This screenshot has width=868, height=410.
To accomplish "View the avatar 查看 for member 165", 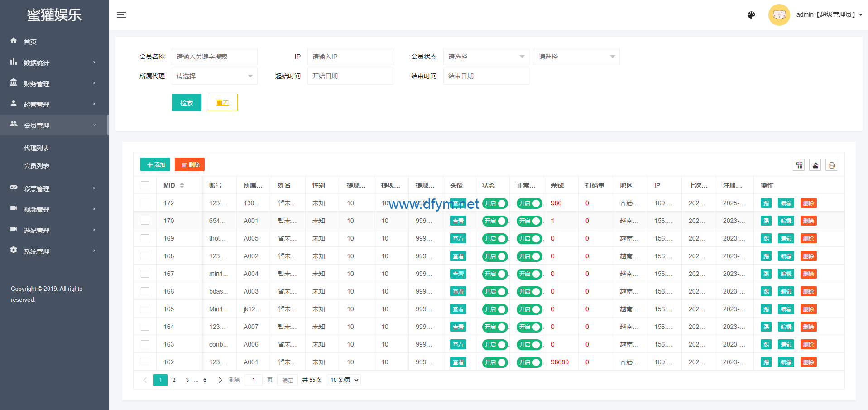I will [458, 309].
